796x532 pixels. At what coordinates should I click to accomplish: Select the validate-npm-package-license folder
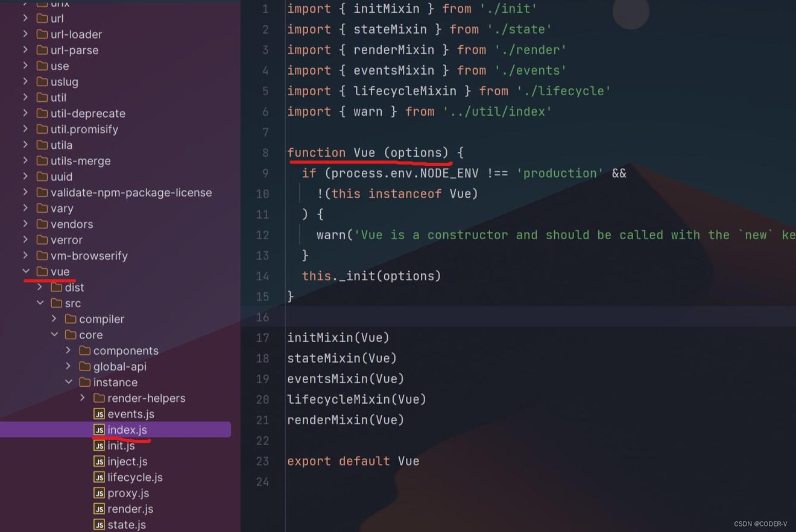[x=131, y=192]
